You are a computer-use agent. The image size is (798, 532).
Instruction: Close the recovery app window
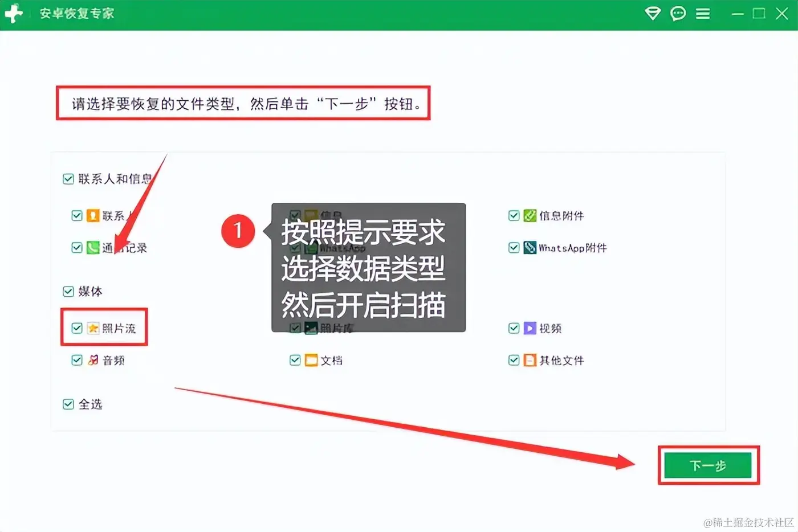pyautogui.click(x=782, y=13)
